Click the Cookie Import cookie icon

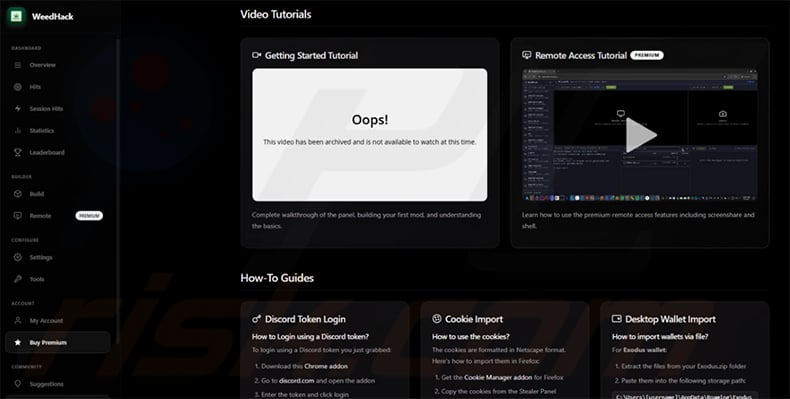[x=437, y=319]
